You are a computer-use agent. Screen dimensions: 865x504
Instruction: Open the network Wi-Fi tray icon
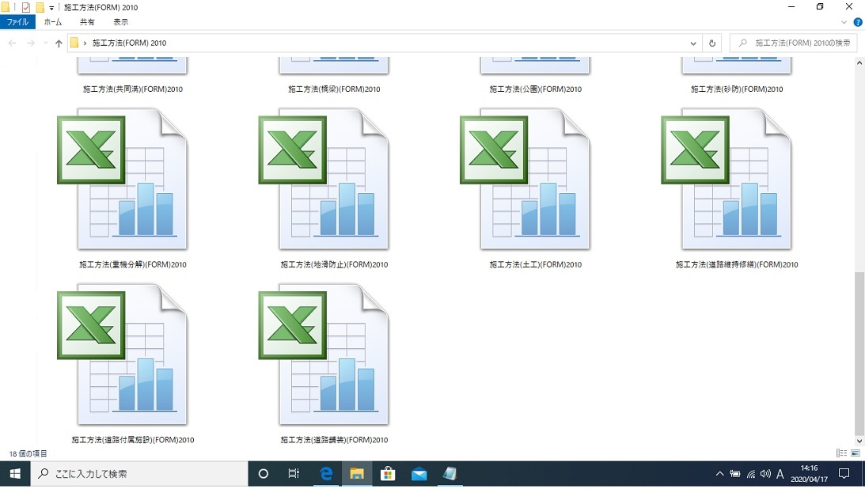point(751,474)
